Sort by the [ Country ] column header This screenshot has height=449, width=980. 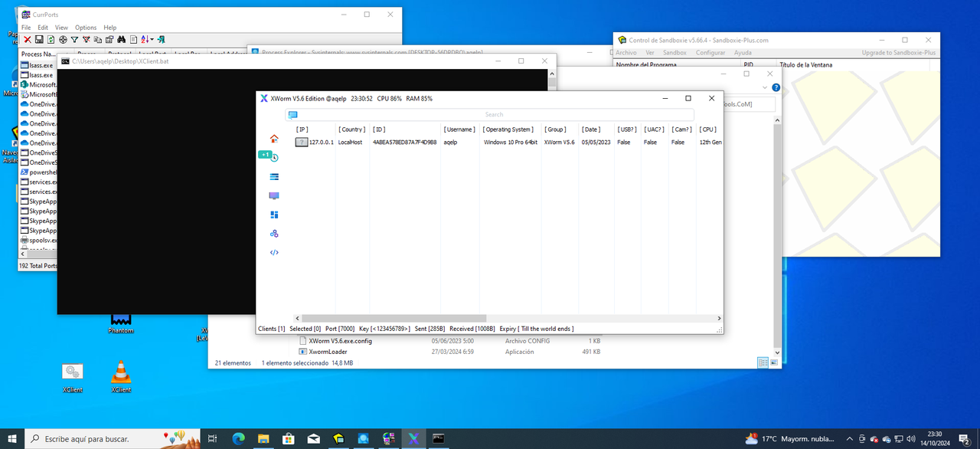tap(352, 129)
